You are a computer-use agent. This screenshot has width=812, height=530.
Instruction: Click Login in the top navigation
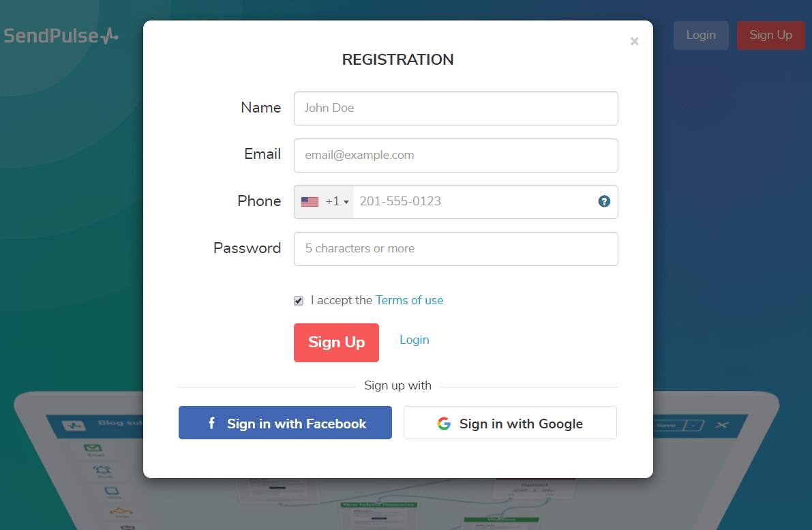point(701,35)
